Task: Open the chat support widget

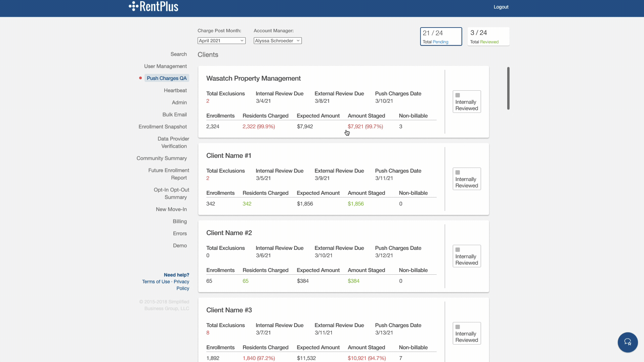Action: click(x=627, y=342)
